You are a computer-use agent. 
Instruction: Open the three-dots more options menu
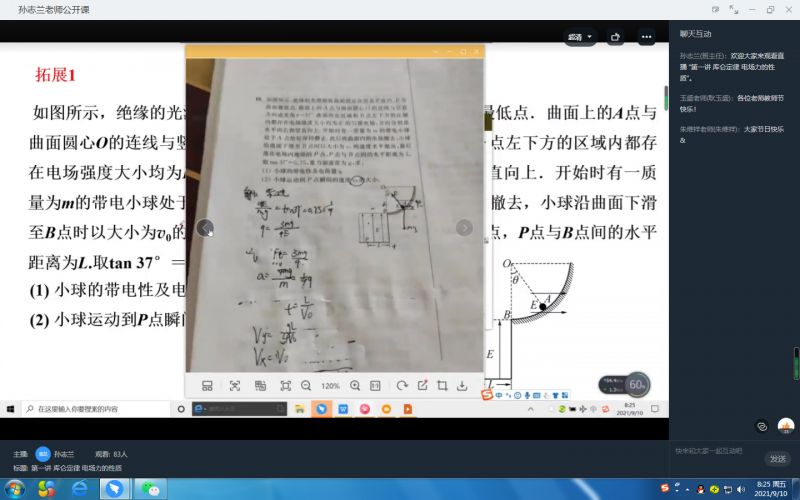646,37
